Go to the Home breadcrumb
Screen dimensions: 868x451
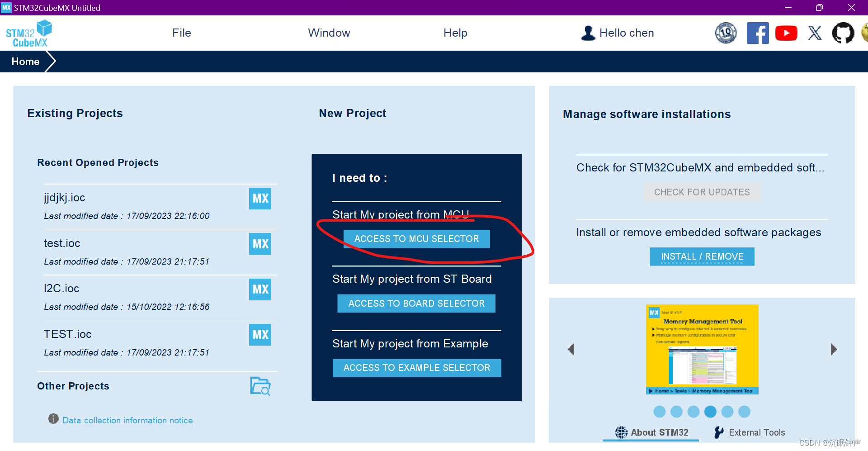[x=25, y=62]
